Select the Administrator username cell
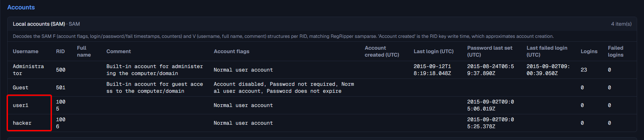644x140 pixels. [28, 70]
